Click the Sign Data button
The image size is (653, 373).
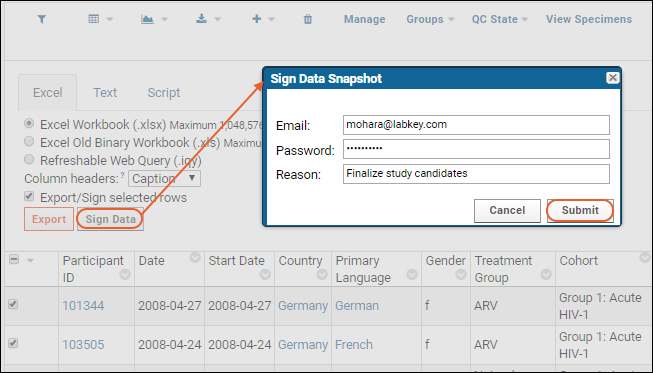click(110, 219)
